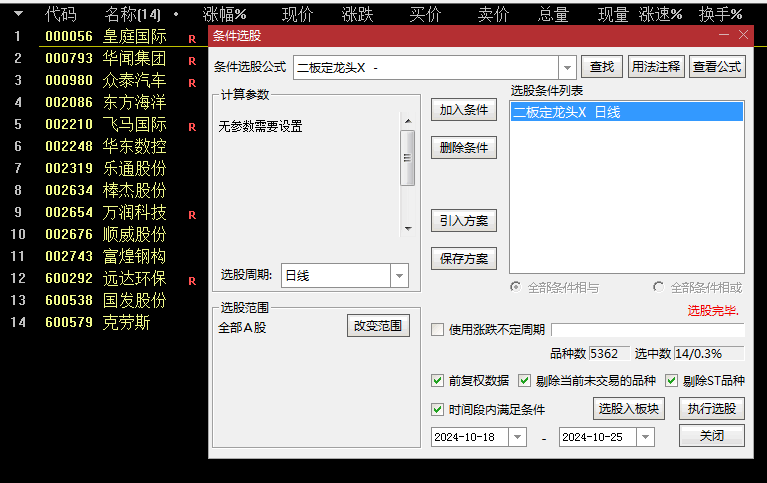Click 引入方案 button
Image resolution: width=767 pixels, height=483 pixels.
click(464, 221)
